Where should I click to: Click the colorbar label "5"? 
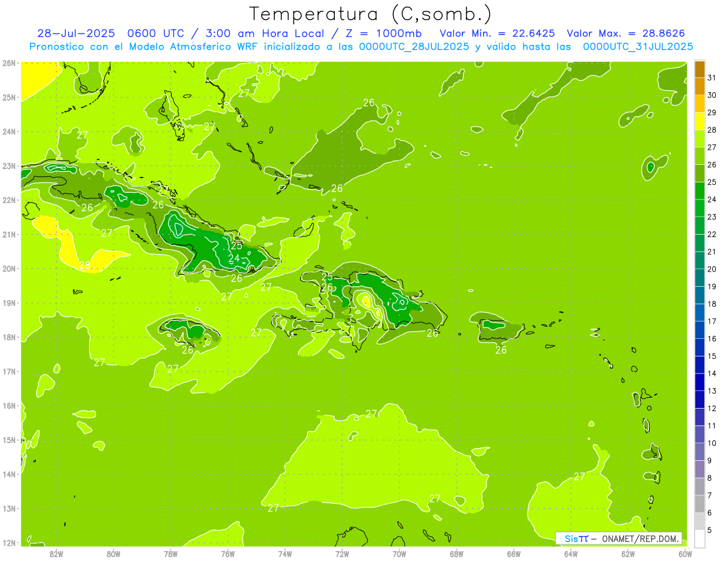point(710,530)
